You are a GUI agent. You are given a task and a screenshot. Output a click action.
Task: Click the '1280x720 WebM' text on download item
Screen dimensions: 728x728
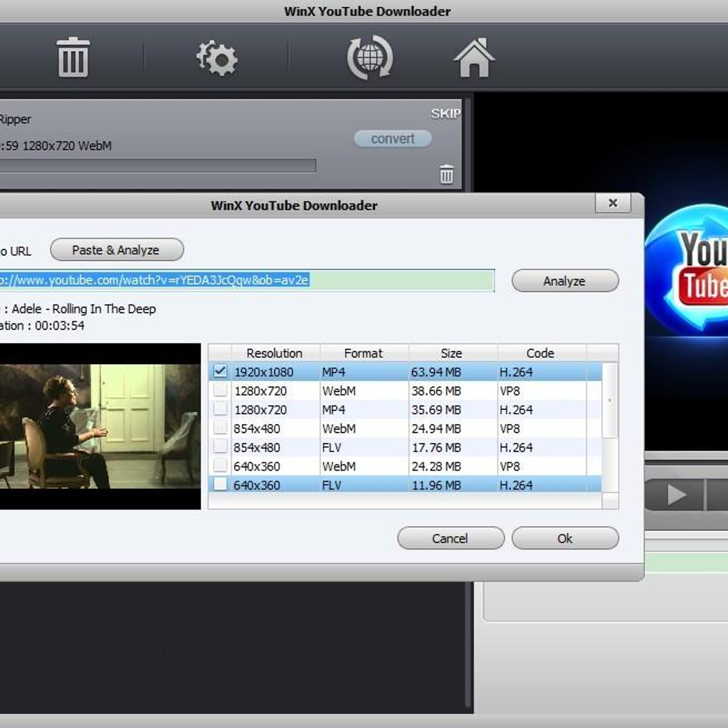coord(67,146)
